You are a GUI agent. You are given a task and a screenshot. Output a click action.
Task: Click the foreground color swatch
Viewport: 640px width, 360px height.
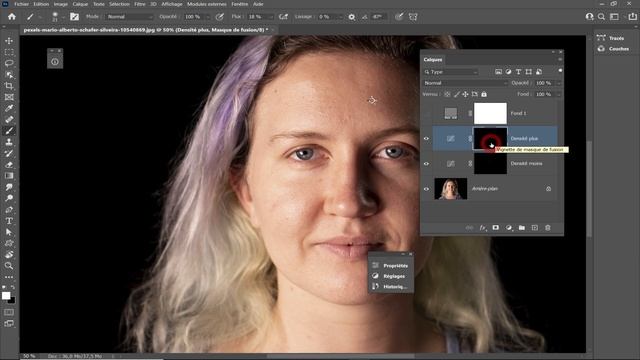click(6, 296)
